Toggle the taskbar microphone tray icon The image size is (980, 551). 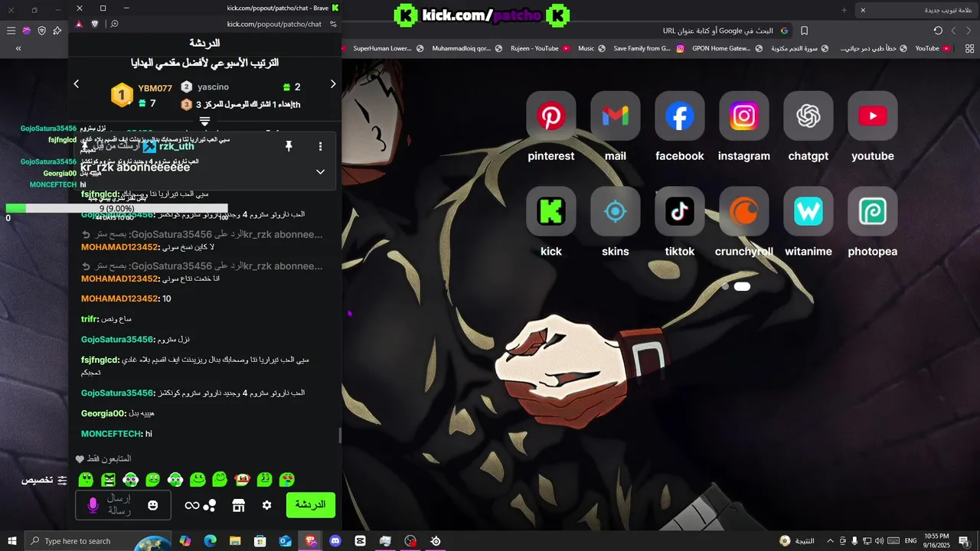click(x=854, y=541)
